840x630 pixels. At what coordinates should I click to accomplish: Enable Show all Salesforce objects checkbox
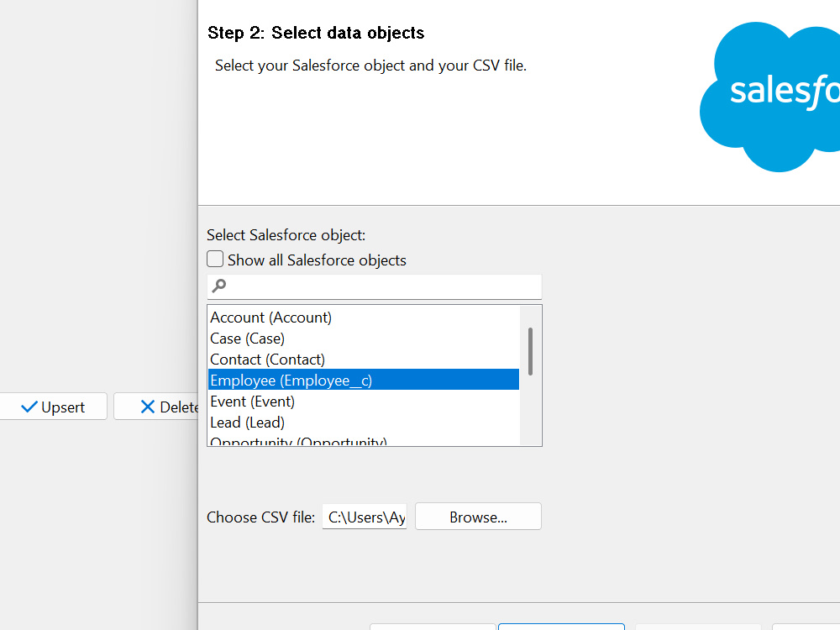[x=215, y=260]
